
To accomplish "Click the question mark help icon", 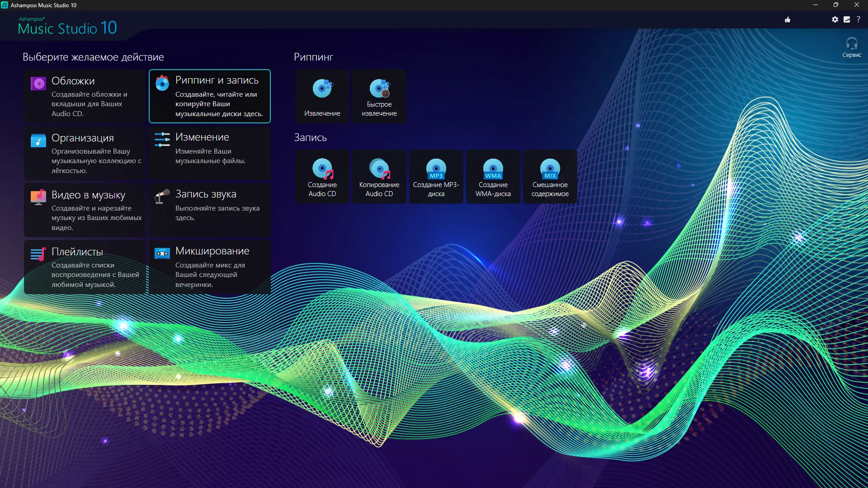I will [x=858, y=19].
